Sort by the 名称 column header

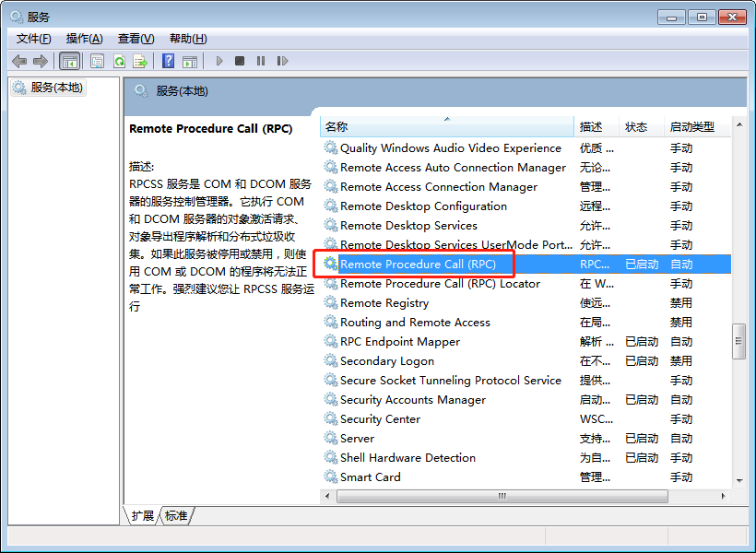447,127
